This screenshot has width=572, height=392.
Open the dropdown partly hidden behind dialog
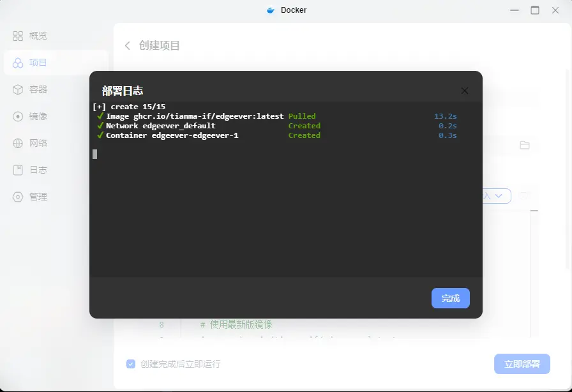(497, 196)
